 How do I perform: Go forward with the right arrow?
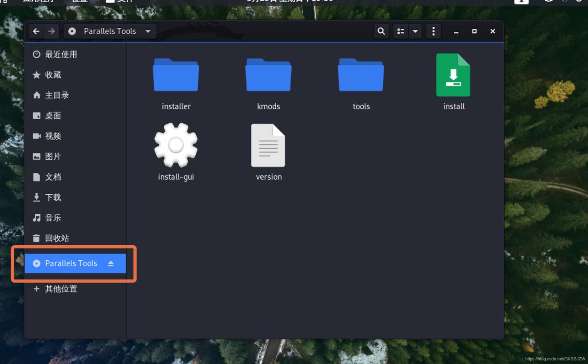point(51,31)
